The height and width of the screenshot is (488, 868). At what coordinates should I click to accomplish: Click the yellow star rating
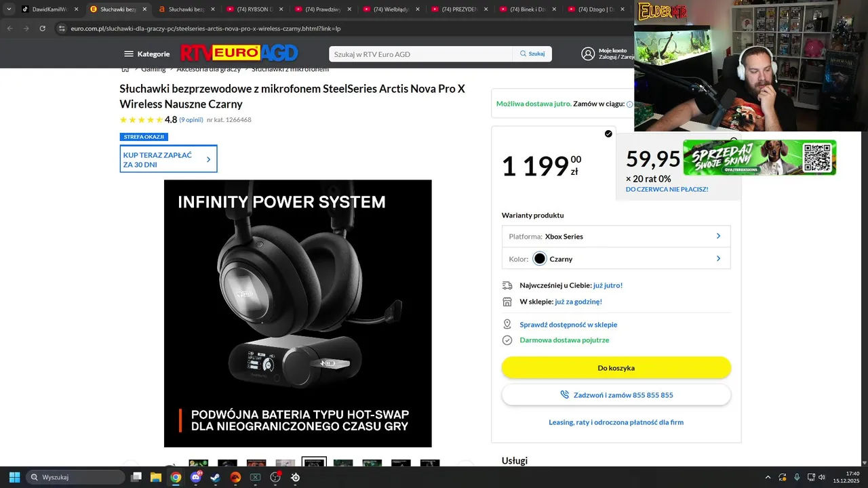141,120
